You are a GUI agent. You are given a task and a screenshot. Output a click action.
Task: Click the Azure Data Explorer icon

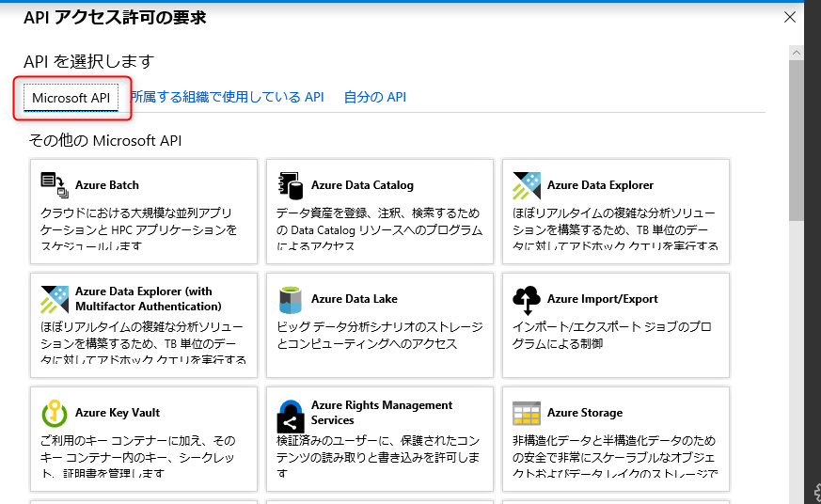(x=527, y=185)
